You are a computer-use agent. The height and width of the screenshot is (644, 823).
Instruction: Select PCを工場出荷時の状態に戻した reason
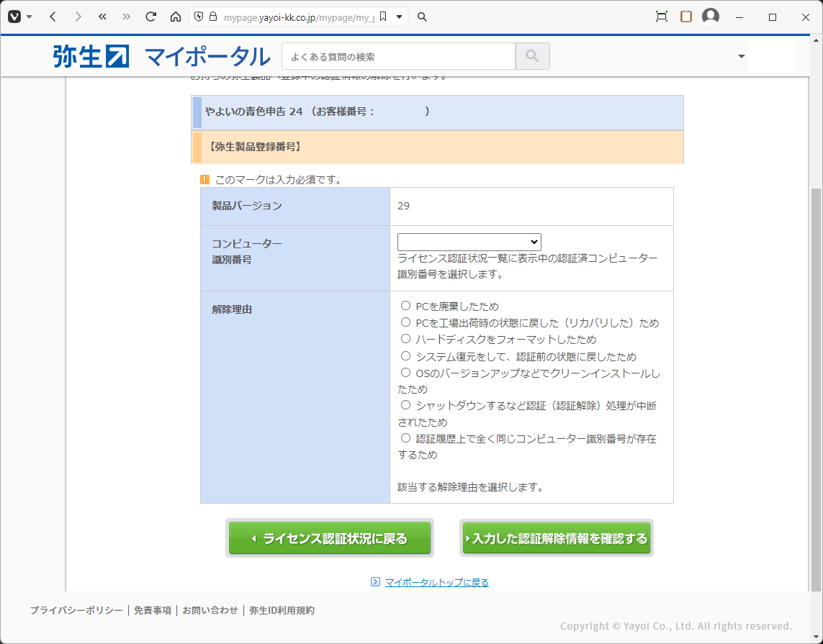click(405, 322)
